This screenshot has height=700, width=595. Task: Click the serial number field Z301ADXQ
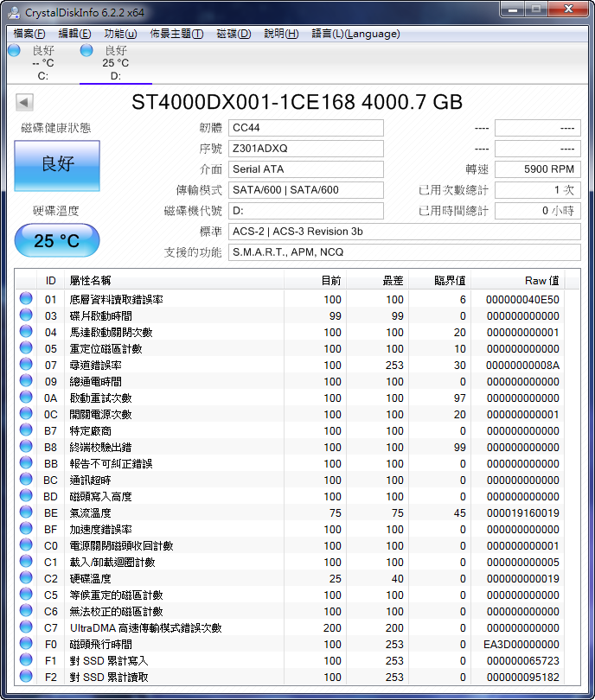(306, 149)
